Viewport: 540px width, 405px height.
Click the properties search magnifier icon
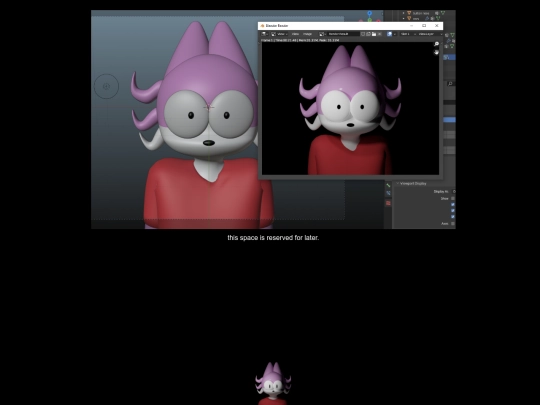[450, 83]
